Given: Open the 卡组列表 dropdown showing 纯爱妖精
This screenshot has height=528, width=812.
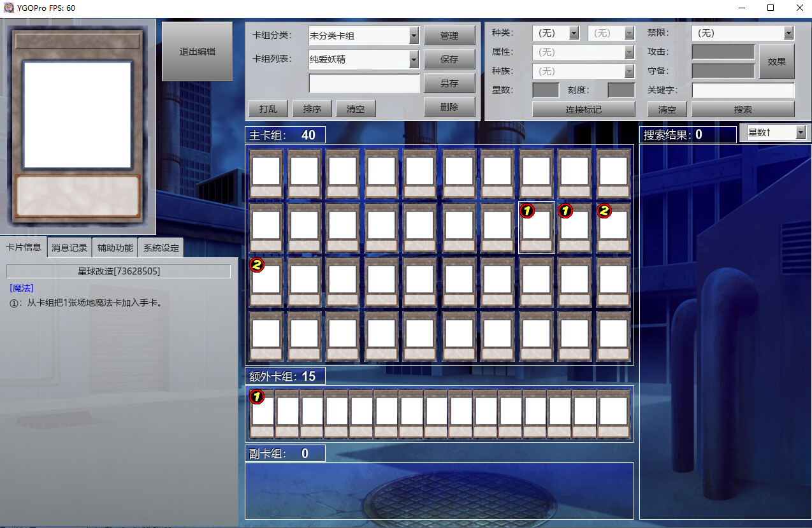Looking at the screenshot, I should [x=364, y=59].
